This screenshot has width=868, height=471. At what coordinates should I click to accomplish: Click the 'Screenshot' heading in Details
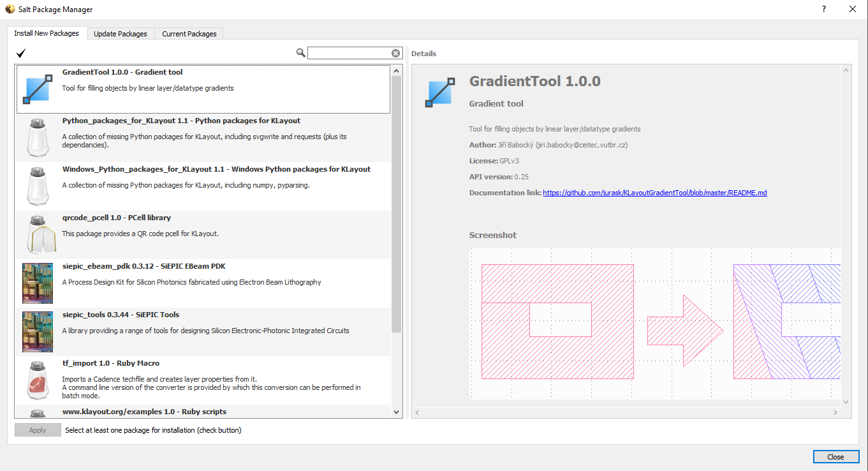pos(493,235)
